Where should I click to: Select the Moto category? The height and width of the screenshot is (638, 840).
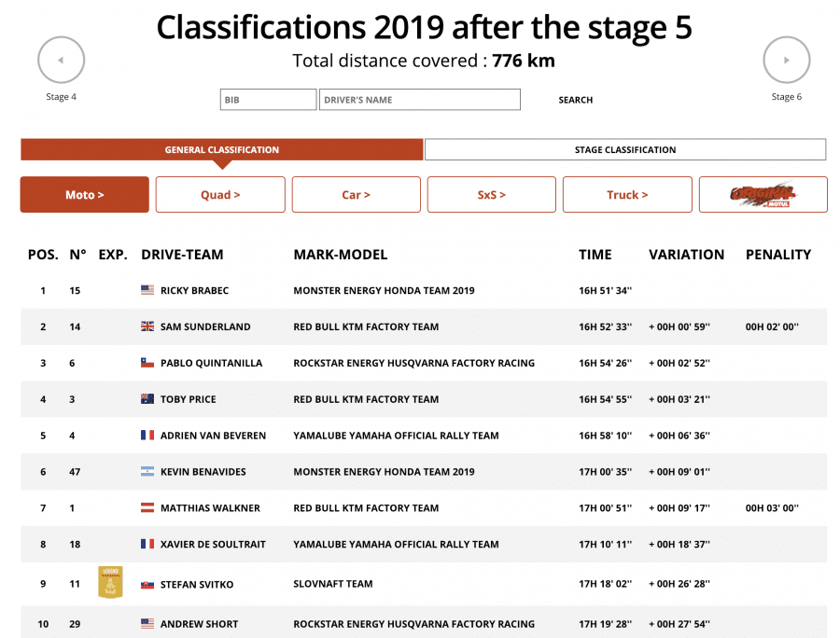click(85, 195)
